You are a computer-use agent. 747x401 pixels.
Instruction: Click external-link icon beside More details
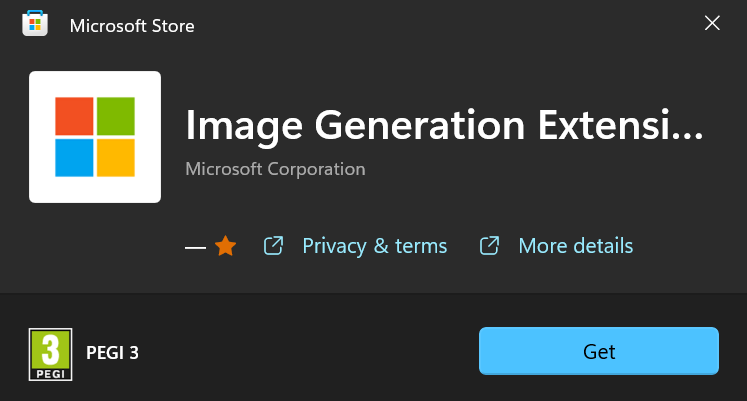[489, 246]
